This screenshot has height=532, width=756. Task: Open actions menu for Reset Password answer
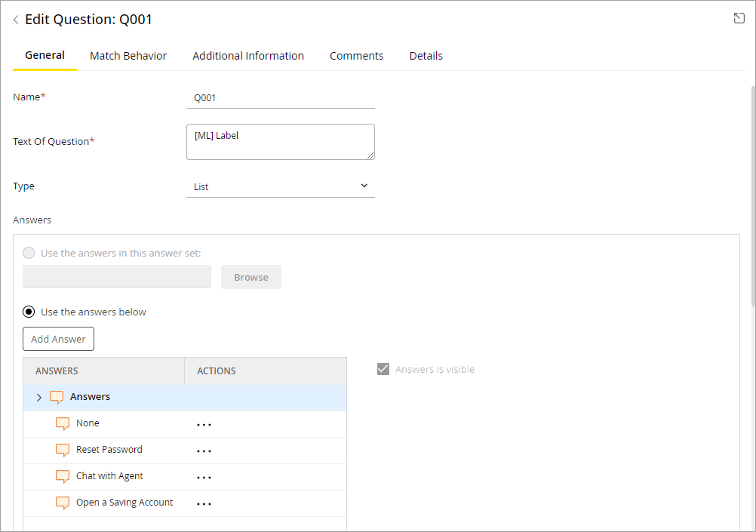coord(204,451)
